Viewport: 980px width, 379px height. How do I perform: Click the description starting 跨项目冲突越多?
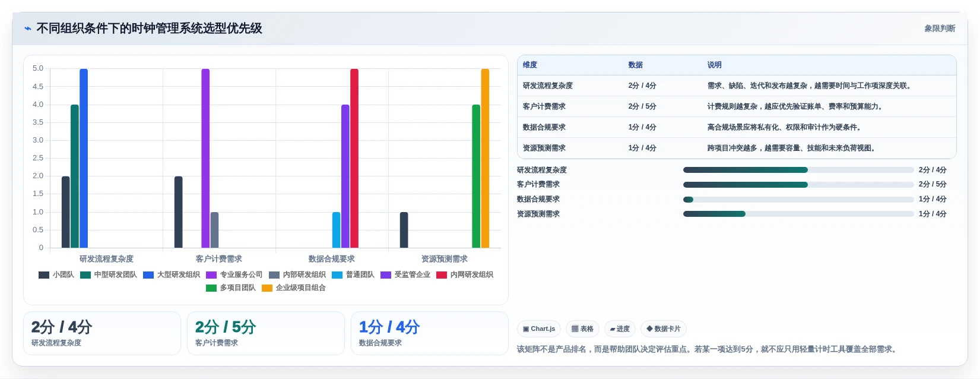(x=791, y=148)
